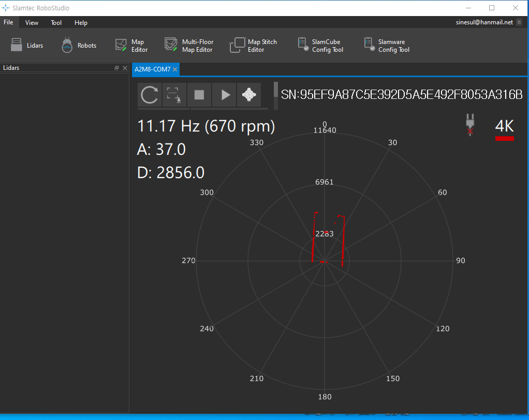
Task: Open the Multi-Floor Map Editor
Action: [x=189, y=46]
